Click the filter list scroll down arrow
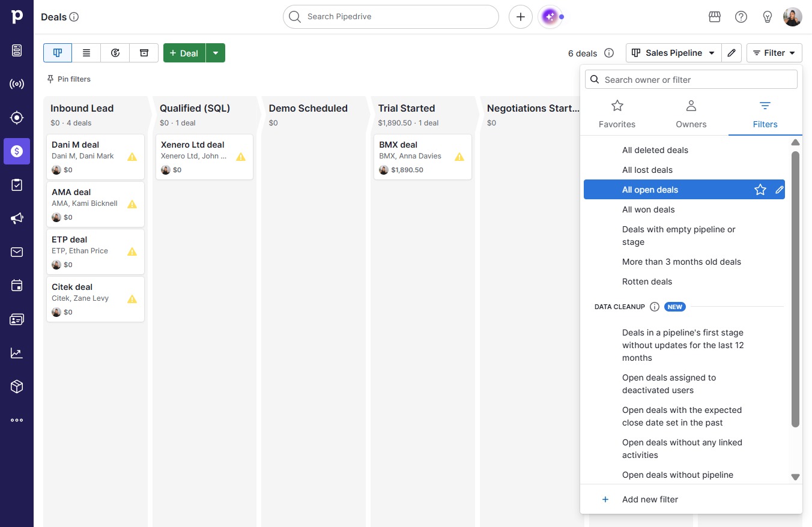 click(795, 477)
